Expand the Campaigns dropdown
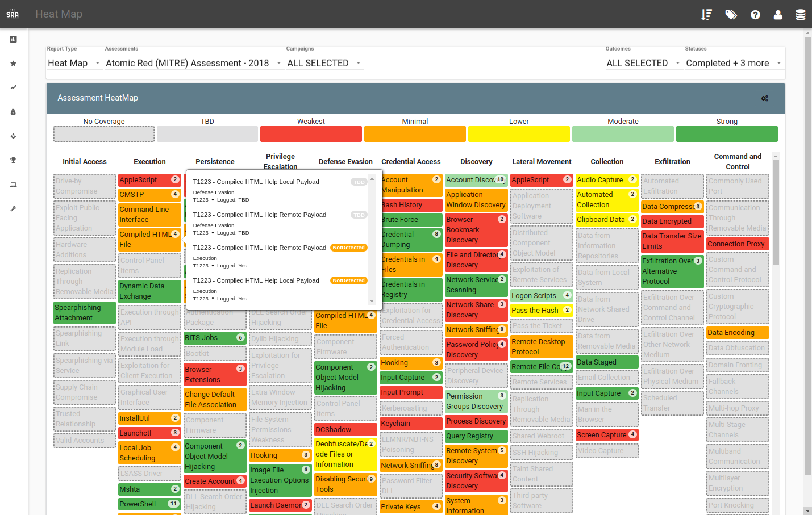This screenshot has width=812, height=515. coord(324,63)
